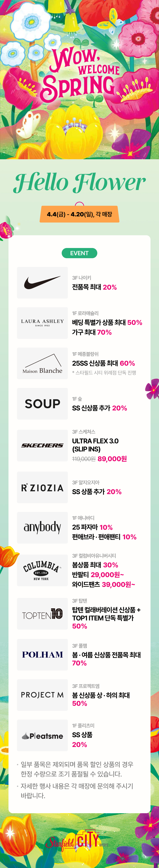159x868 pixels.
Task: Open the Wow Welcome Spring banner image
Action: pyautogui.click(x=79, y=80)
